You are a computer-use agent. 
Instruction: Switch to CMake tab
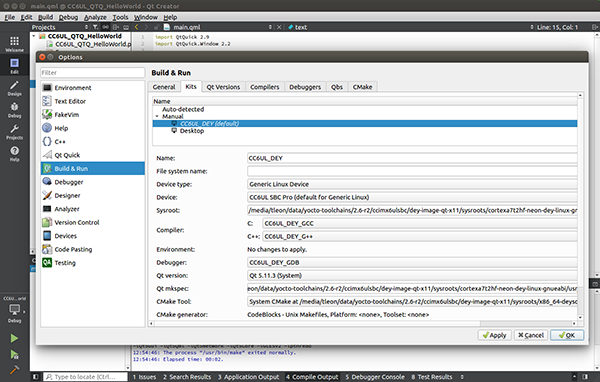[x=362, y=87]
